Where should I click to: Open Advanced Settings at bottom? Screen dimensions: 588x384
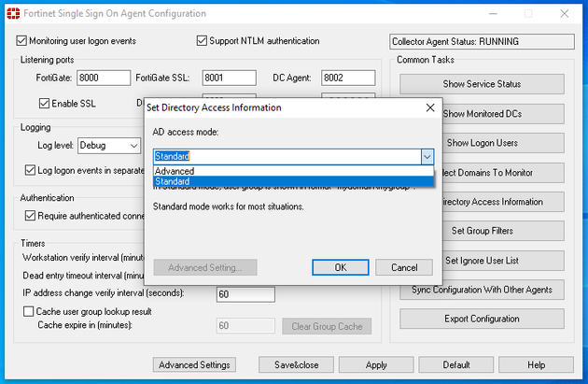click(x=194, y=365)
